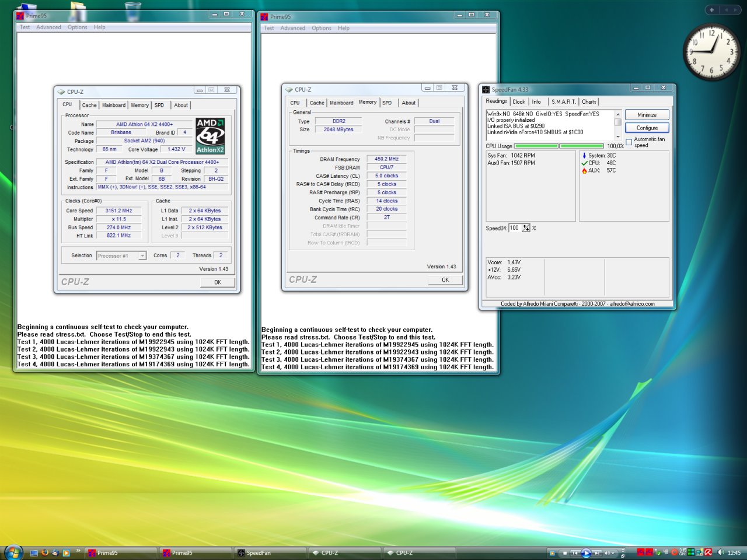Click the HT Link value 822.1 MHz
The height and width of the screenshot is (560, 747).
point(118,236)
